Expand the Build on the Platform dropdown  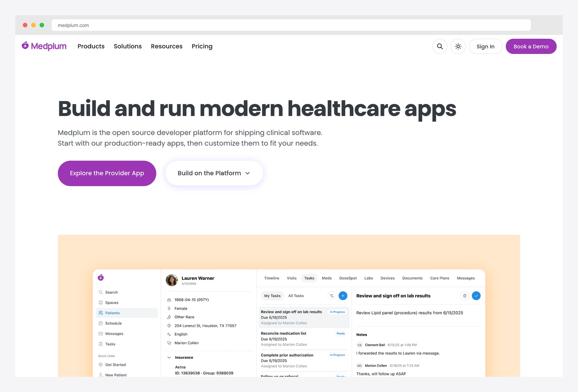pyautogui.click(x=214, y=173)
